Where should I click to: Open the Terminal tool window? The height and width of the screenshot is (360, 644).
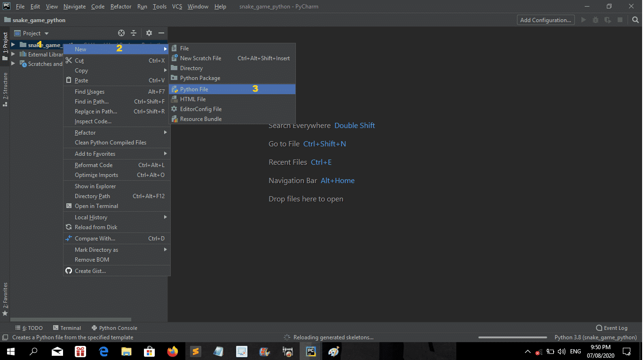point(67,328)
